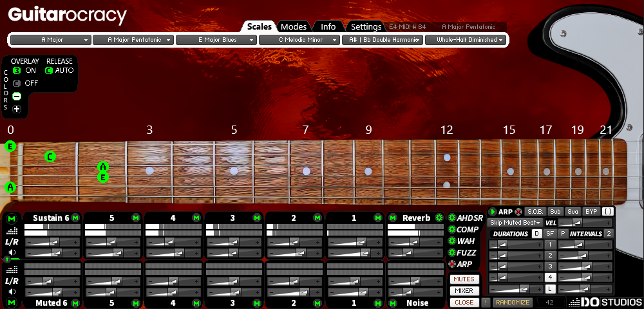Click the plus button under COLORS

(17, 109)
